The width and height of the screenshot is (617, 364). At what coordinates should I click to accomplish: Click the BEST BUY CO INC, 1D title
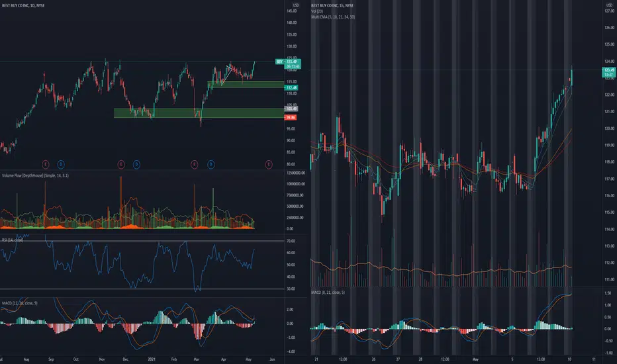pos(23,5)
